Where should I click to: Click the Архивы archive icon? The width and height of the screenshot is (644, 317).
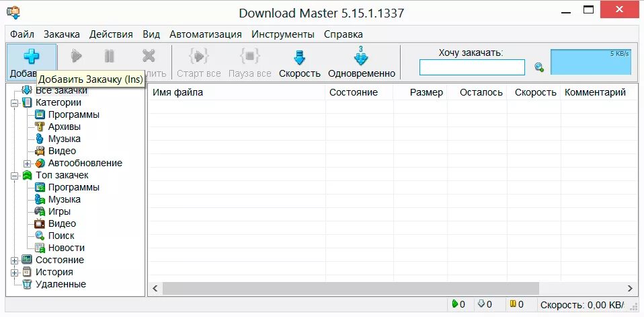pos(40,127)
